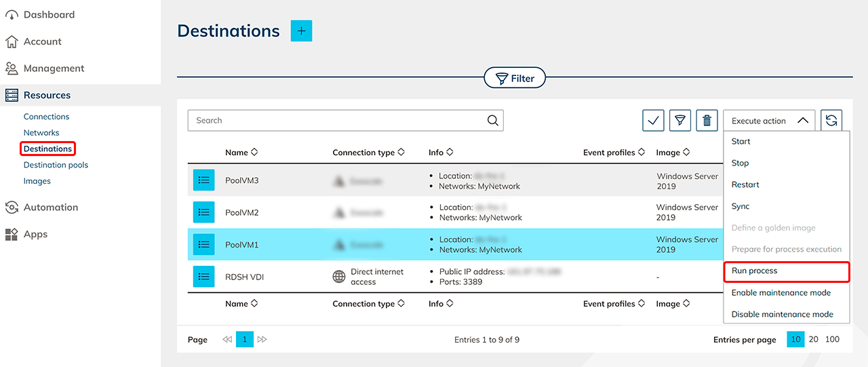The width and height of the screenshot is (868, 367).
Task: Click the search magnifier icon
Action: 493,121
